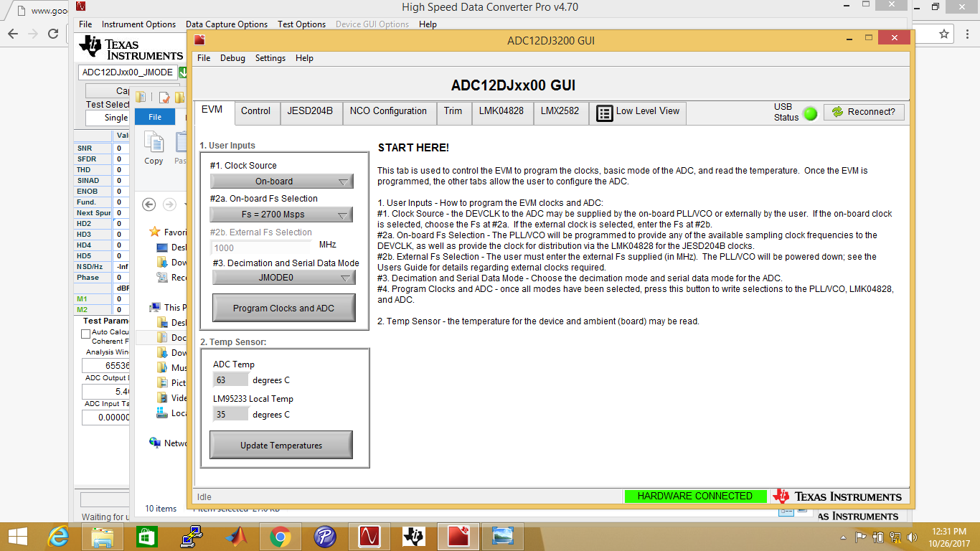
Task: Click the This PC icon in File Explorer
Action: [x=155, y=307]
